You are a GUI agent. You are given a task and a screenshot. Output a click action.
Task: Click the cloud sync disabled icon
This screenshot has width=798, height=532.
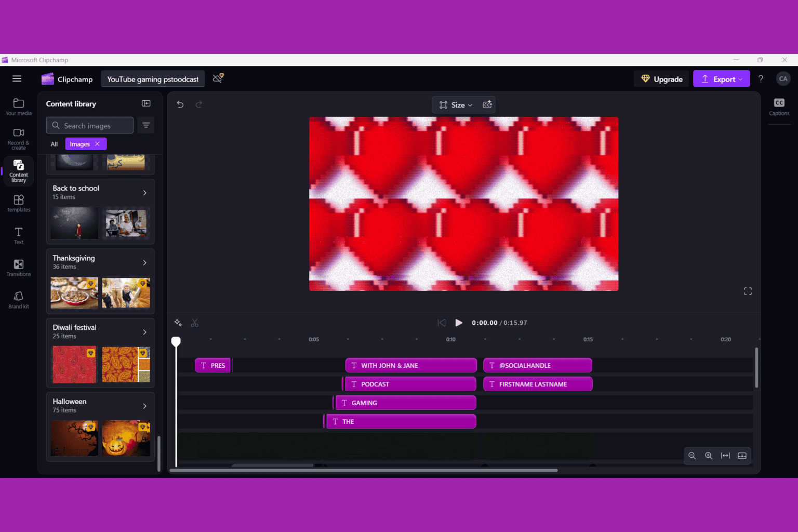(x=218, y=78)
